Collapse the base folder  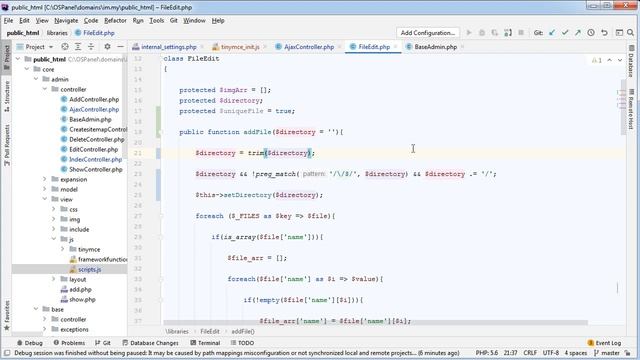pyautogui.click(x=36, y=309)
